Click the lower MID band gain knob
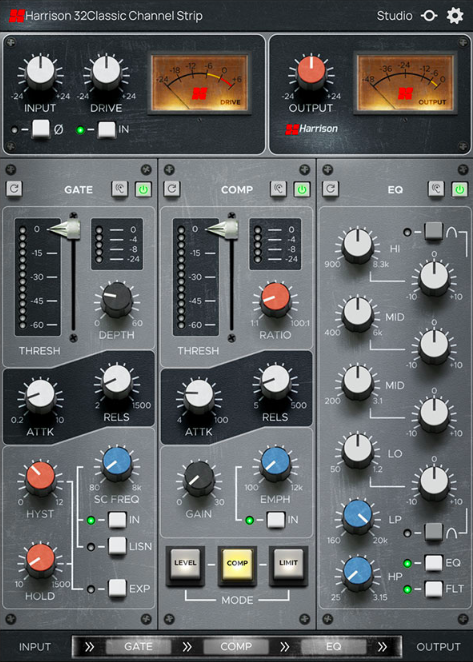The image size is (473, 662). [434, 415]
